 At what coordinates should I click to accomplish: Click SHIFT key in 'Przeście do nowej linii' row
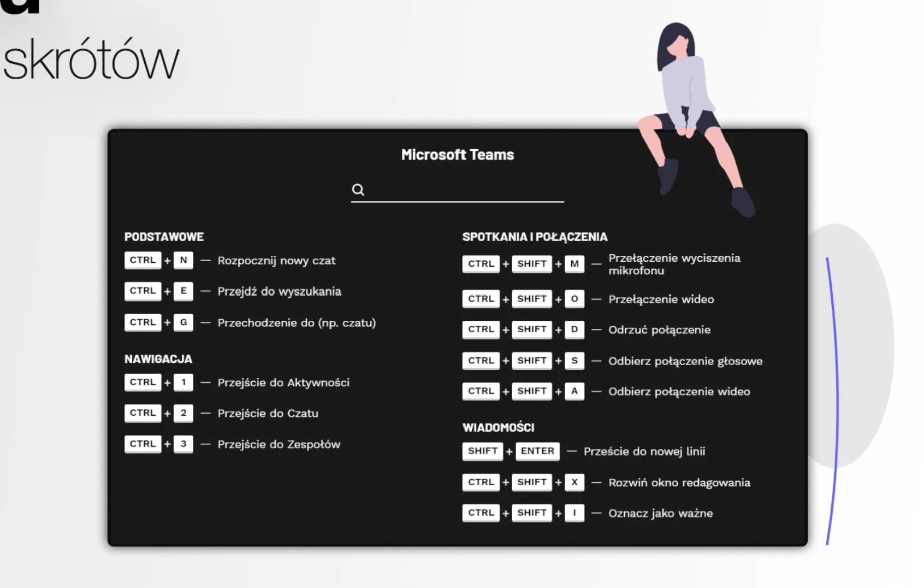coord(483,451)
